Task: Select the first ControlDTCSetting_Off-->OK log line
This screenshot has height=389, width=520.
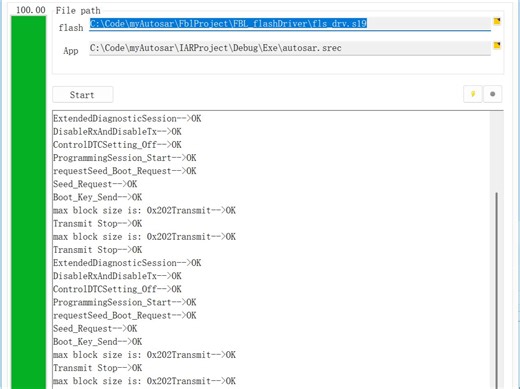Action: (x=117, y=145)
